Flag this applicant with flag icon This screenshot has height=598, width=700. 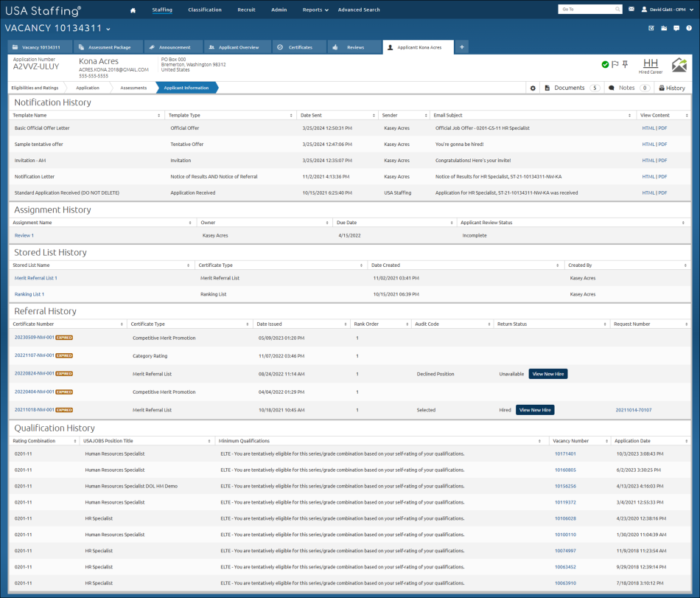click(x=615, y=64)
